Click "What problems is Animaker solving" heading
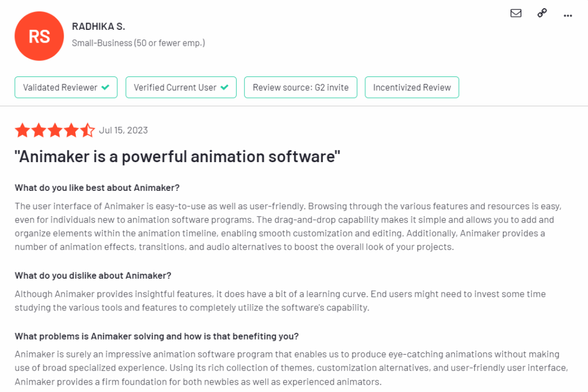588x392 pixels. [157, 336]
